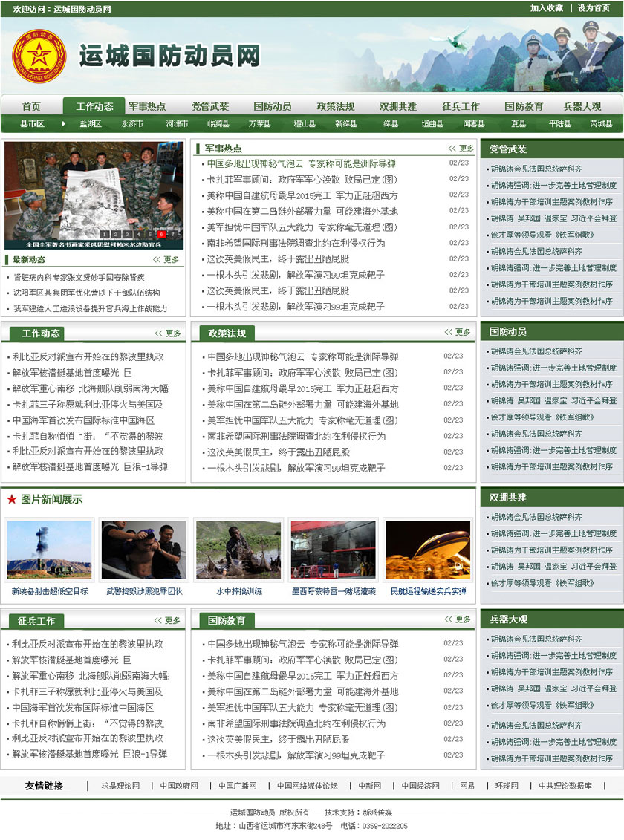Image resolution: width=624 pixels, height=840 pixels.
Task: Click 加入收藏 in the top bar
Action: click(x=546, y=8)
